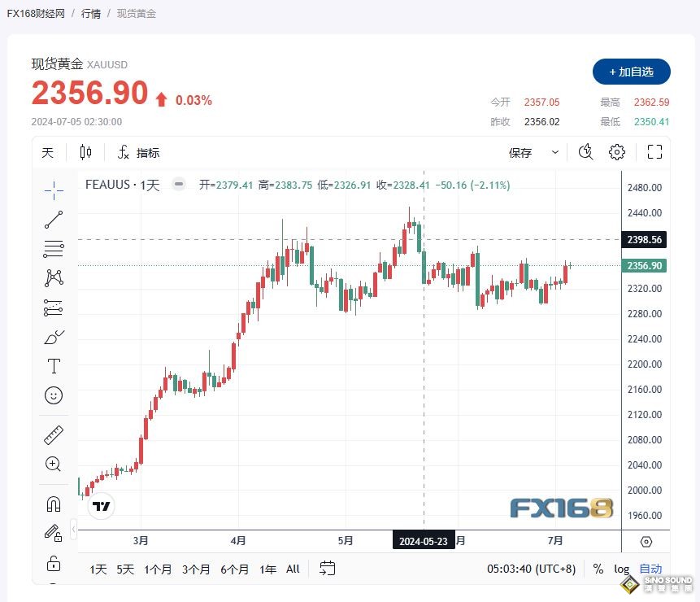Expand the save layout dropdown arrow
The width and height of the screenshot is (700, 602).
pos(555,152)
